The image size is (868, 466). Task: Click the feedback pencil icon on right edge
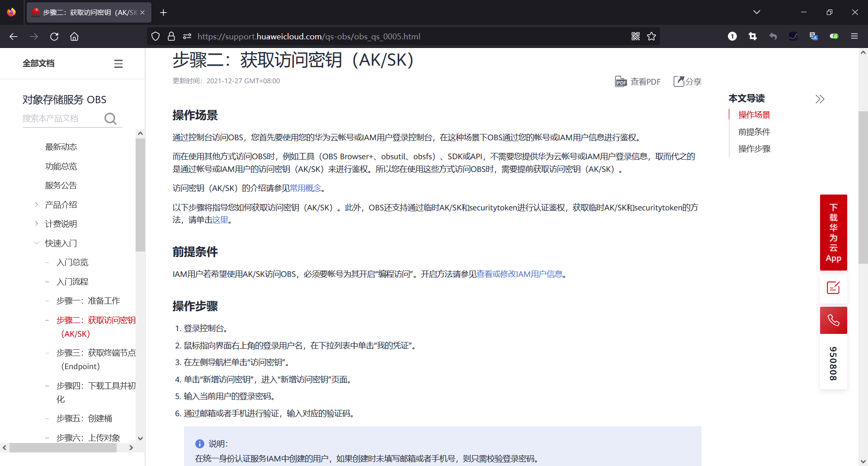833,288
